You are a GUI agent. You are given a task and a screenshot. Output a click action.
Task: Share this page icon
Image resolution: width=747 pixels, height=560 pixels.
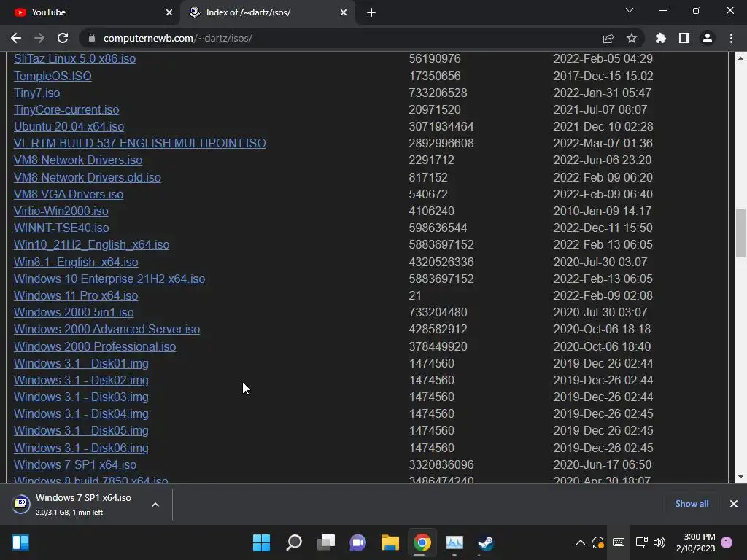(x=608, y=38)
